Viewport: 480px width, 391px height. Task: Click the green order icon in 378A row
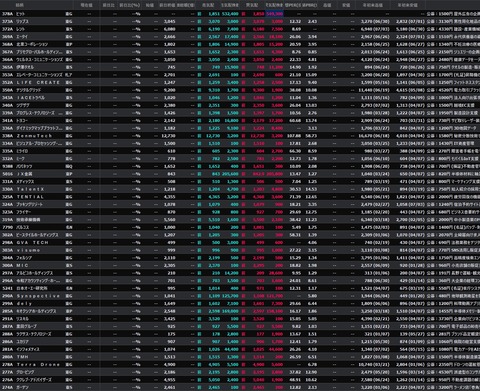(199, 14)
